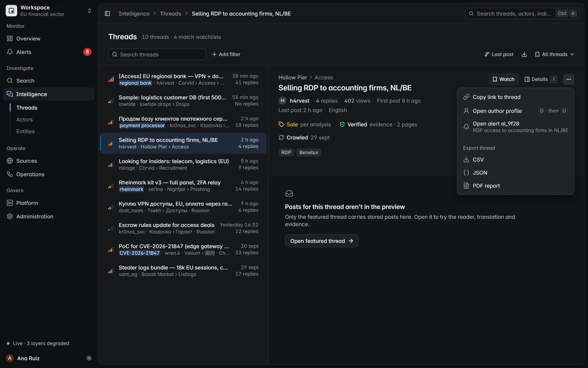The image size is (588, 368).
Task: Toggle the sidebar panel icon
Action: (107, 14)
